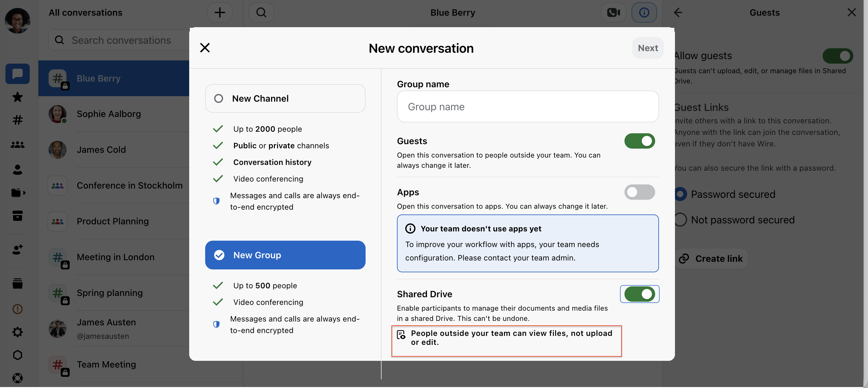Click the search magnifier icon in header

[261, 12]
